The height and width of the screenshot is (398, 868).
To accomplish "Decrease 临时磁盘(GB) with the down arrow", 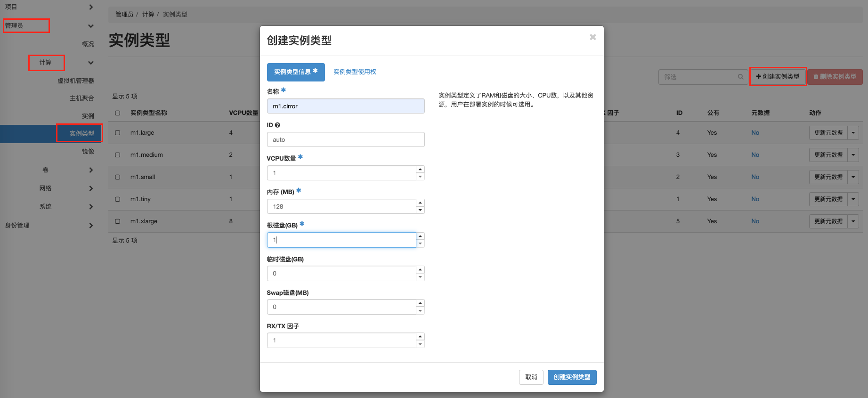I will click(420, 277).
